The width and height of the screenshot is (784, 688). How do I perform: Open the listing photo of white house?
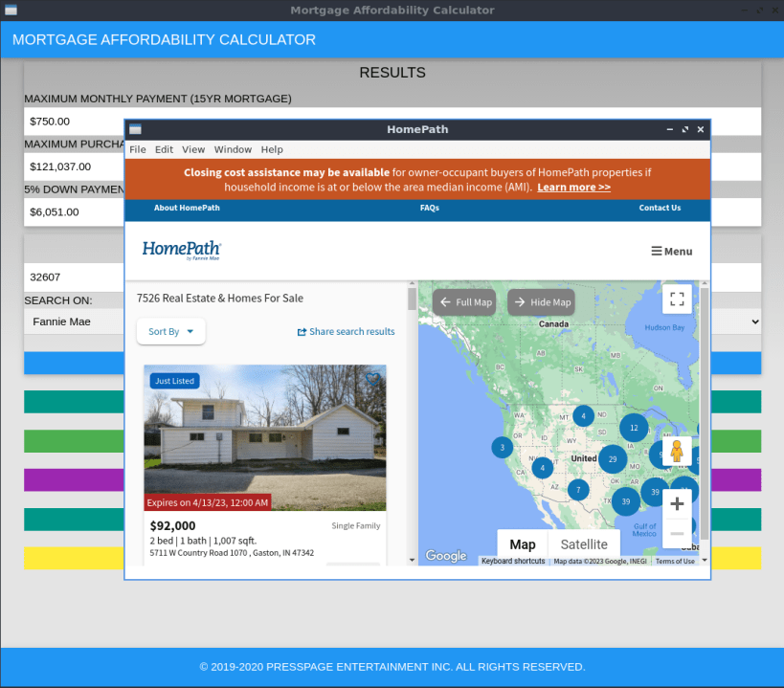[x=265, y=437]
